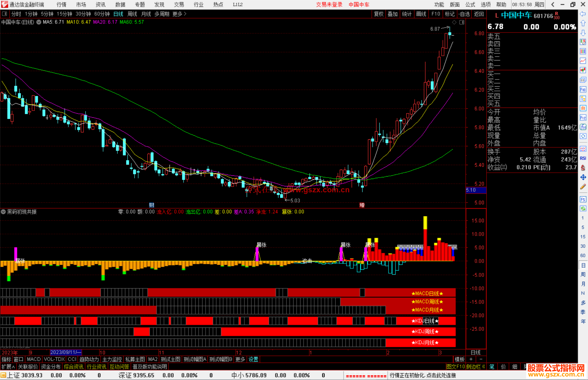Click the back arrow icon in sidebar
The height and width of the screenshot is (380, 588).
point(583,14)
